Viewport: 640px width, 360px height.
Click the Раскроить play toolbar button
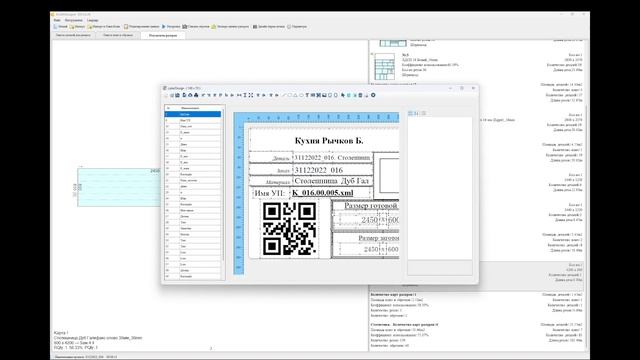(171, 27)
